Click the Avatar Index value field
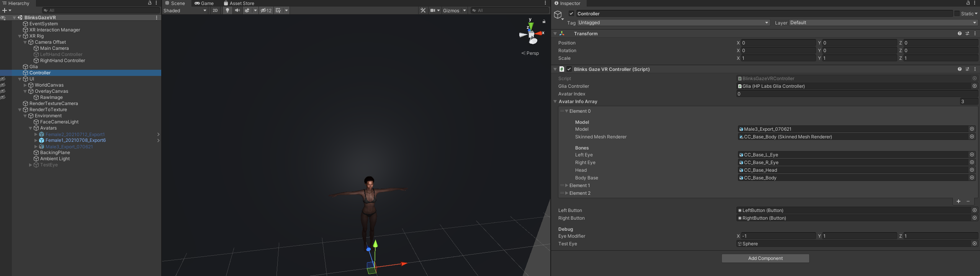 (x=857, y=94)
